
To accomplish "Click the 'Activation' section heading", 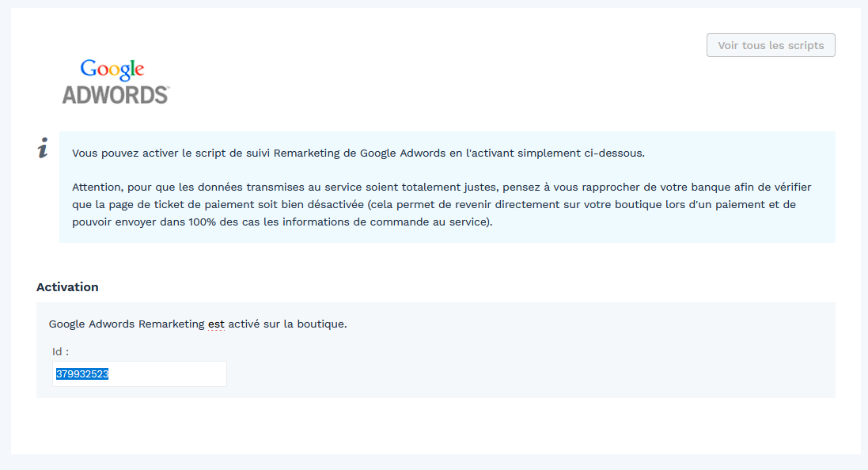I will click(67, 286).
